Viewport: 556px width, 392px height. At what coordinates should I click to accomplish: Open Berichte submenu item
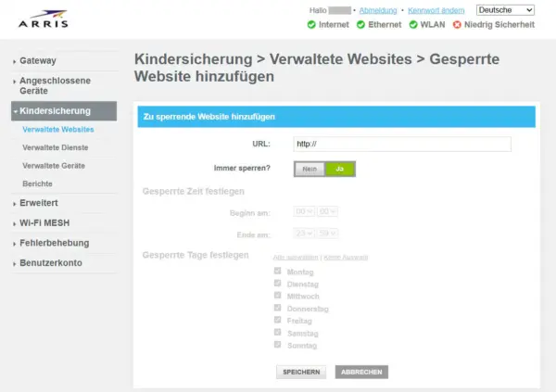pyautogui.click(x=37, y=183)
